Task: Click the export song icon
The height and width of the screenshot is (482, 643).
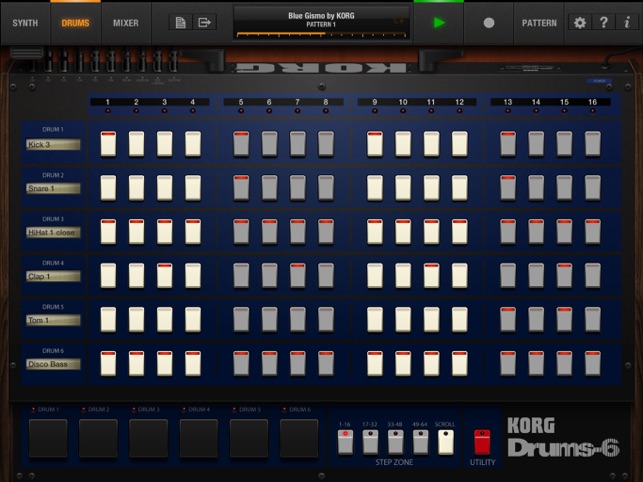Action: pos(204,22)
